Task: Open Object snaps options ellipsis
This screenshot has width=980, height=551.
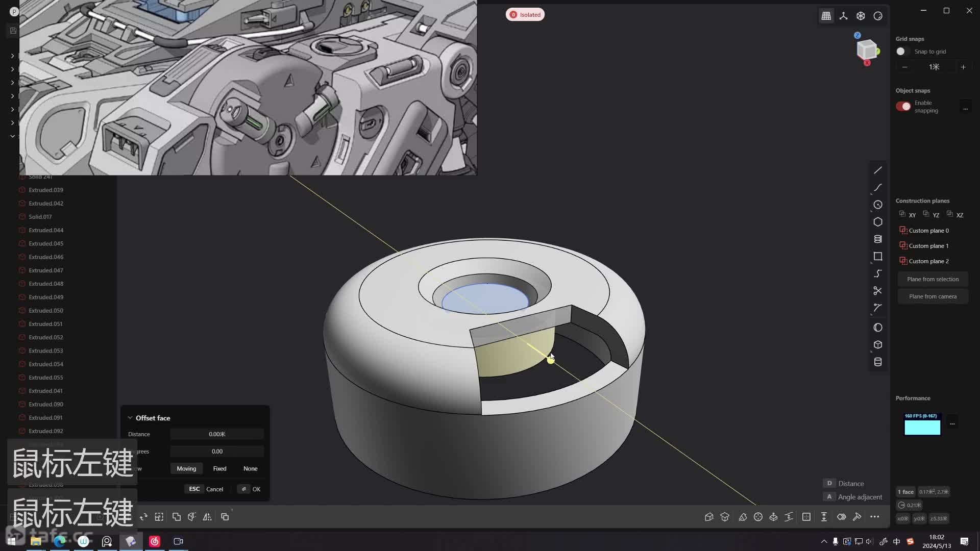Action: coord(965,108)
